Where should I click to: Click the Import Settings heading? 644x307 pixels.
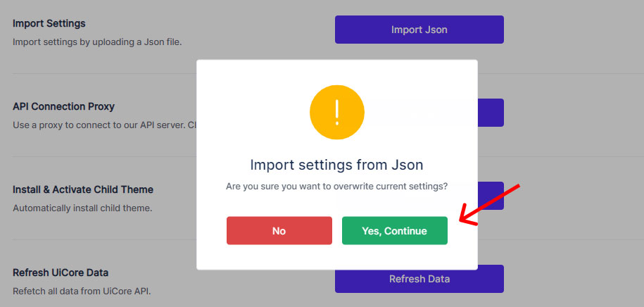tap(49, 23)
